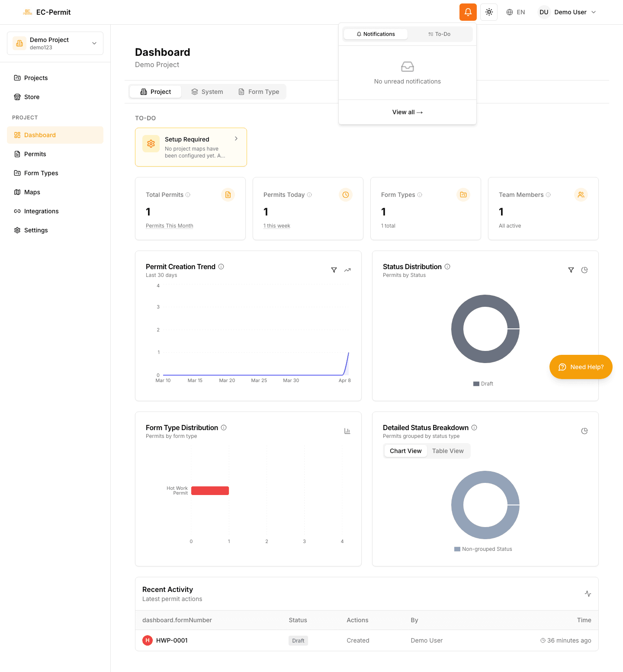Viewport: 623px width, 672px height.
Task: Switch to Table View in Detailed Status Breakdown
Action: coord(448,451)
